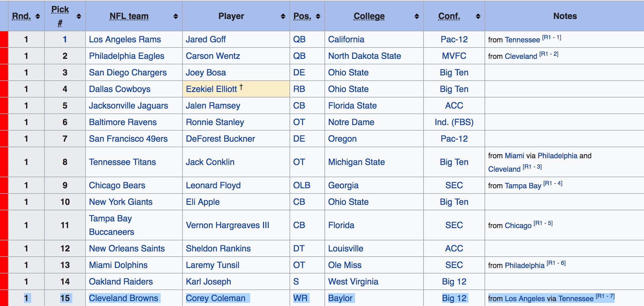The width and height of the screenshot is (644, 306).
Task: Open Tampa Bay Buccaneers team link
Action: pyautogui.click(x=112, y=225)
